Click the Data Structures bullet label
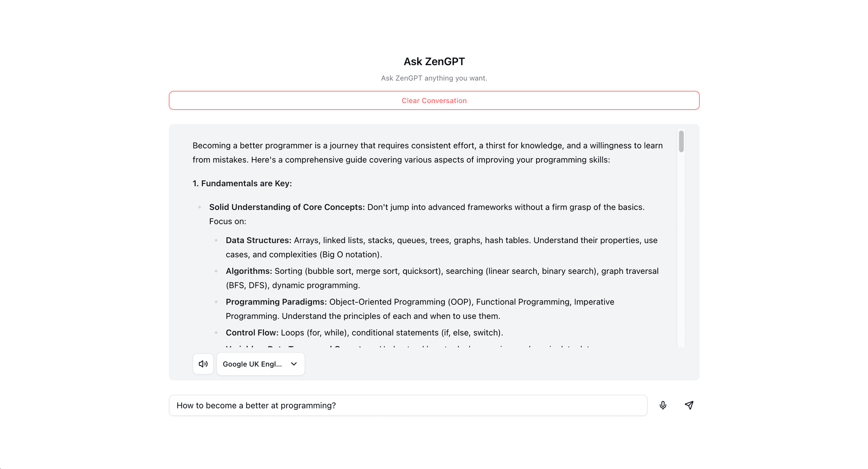 click(x=259, y=240)
